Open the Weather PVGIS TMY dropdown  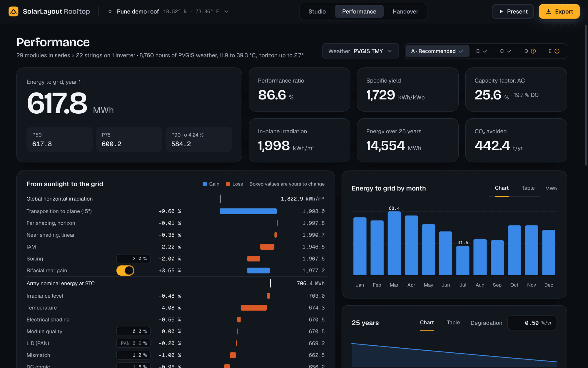pos(360,51)
